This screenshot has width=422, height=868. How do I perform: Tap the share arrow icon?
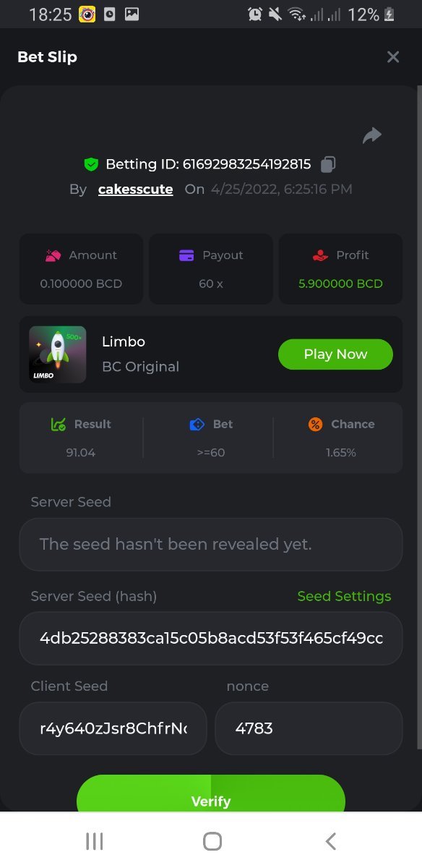point(371,135)
